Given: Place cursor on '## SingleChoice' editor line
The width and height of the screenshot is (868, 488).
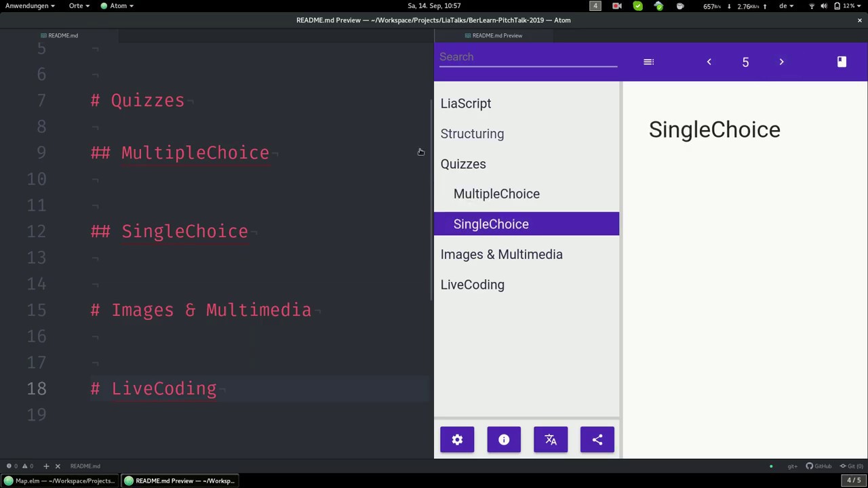Looking at the screenshot, I should pyautogui.click(x=170, y=231).
